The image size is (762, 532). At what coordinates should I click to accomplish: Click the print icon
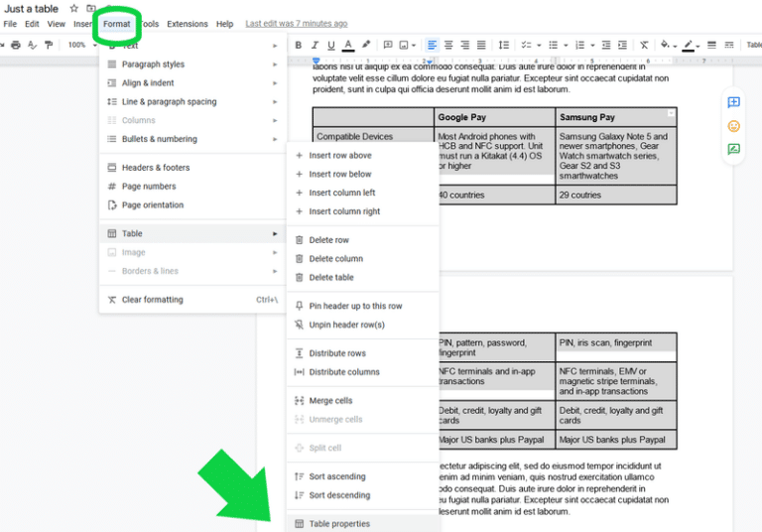pyautogui.click(x=16, y=46)
